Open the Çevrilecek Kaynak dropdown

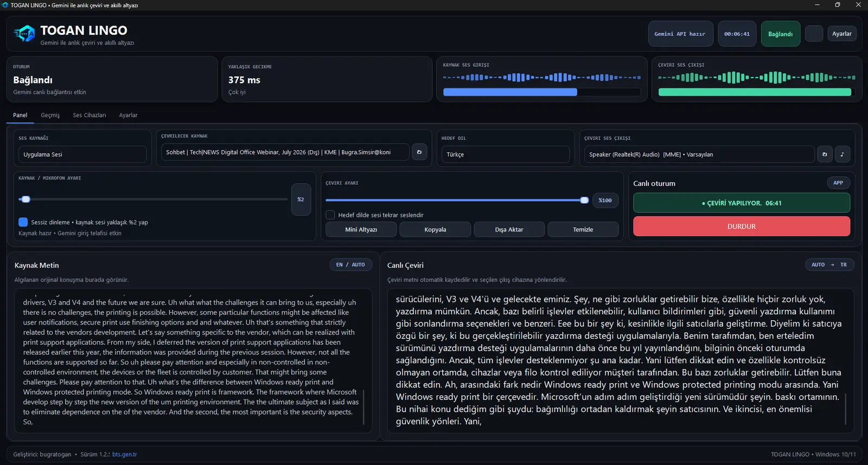(285, 152)
